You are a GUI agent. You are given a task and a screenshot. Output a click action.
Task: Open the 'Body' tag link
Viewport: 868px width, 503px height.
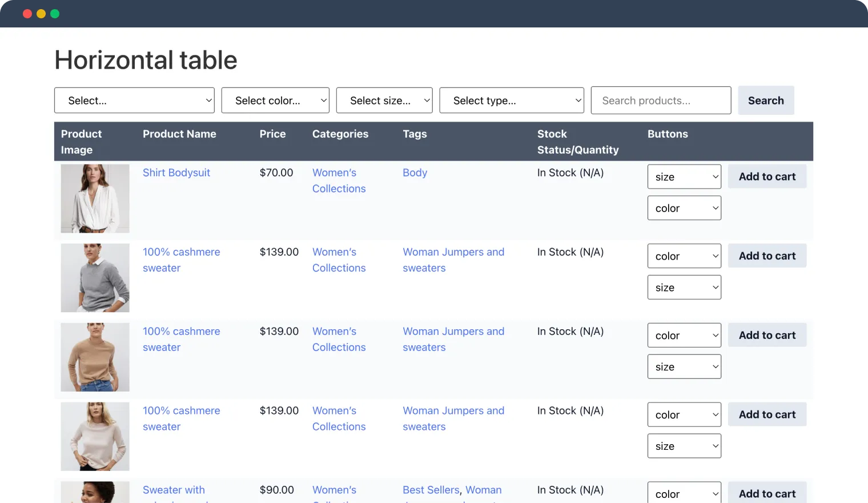tap(415, 173)
